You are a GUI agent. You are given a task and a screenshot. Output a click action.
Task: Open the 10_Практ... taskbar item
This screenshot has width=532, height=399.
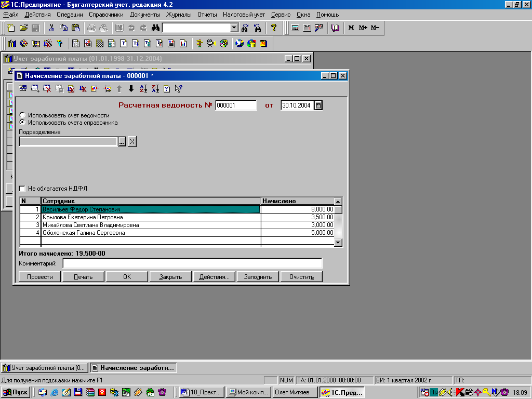pos(202,392)
